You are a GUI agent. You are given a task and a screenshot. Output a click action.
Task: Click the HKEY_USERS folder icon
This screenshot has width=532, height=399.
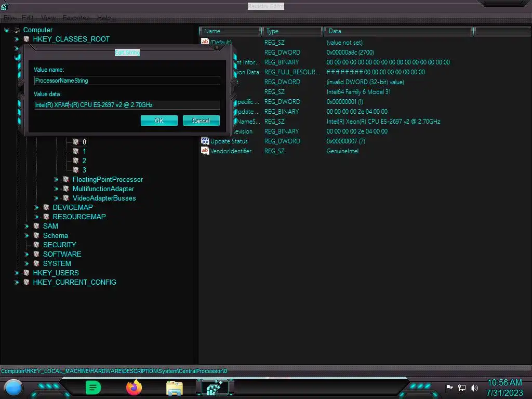pos(26,273)
